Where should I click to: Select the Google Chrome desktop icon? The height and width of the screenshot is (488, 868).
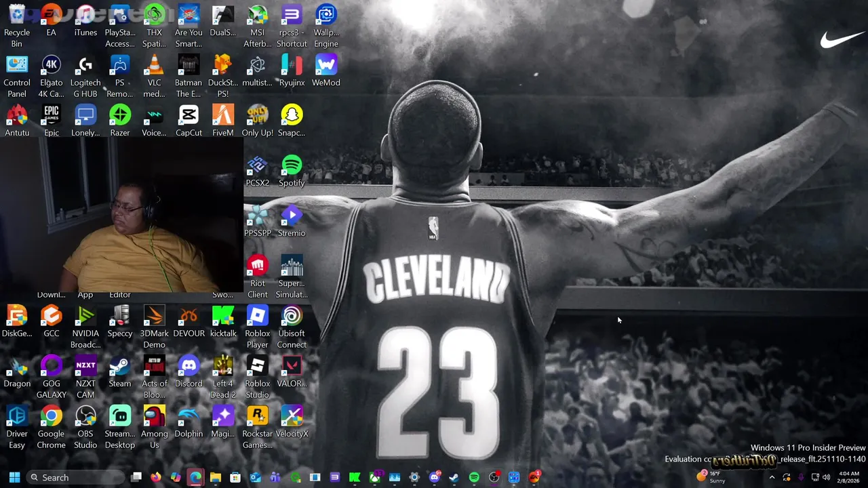[x=52, y=427]
